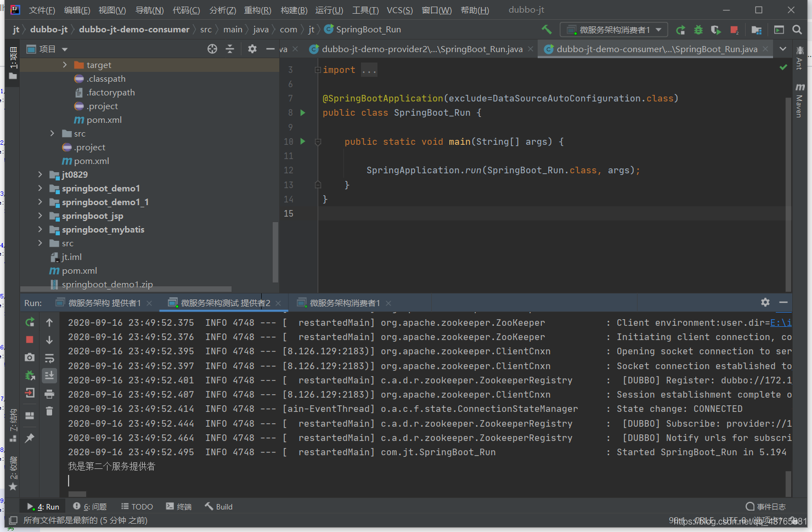Click locate/select opened file target icon

point(212,49)
